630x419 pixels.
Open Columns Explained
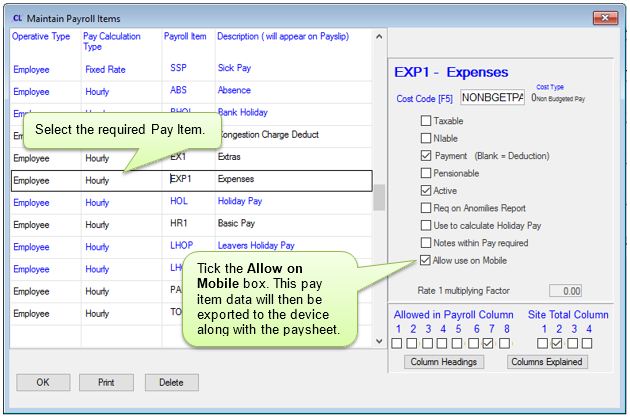(547, 362)
